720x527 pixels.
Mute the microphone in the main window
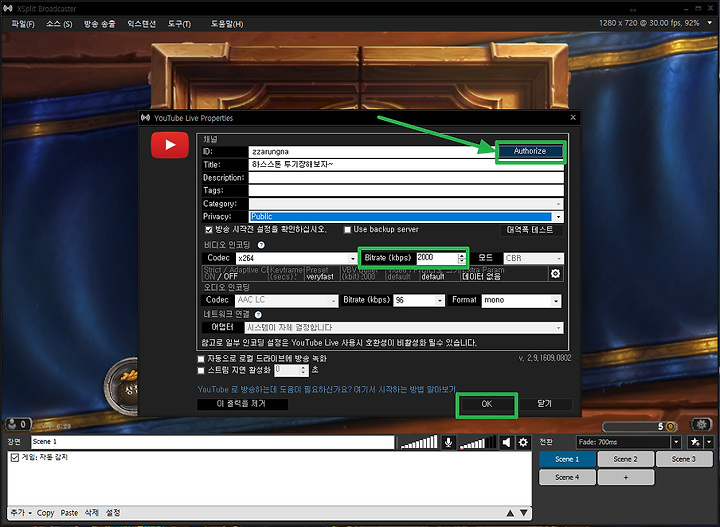tap(449, 443)
